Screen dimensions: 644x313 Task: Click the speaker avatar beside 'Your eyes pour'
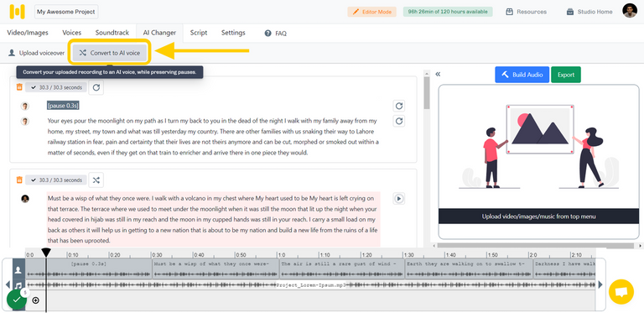click(25, 121)
